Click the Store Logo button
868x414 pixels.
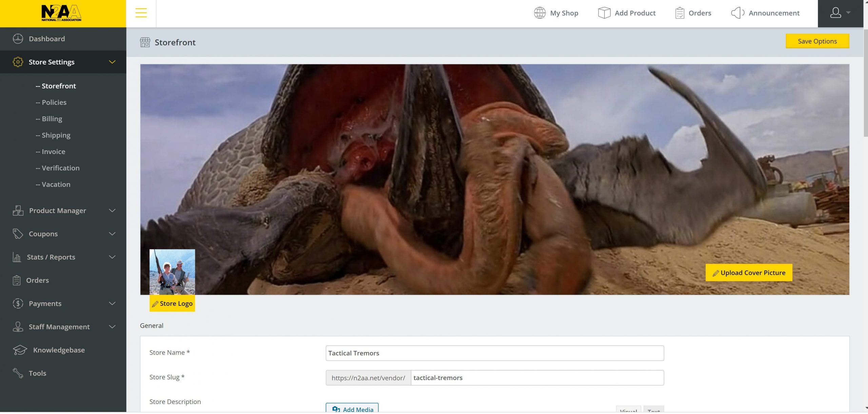pos(172,304)
